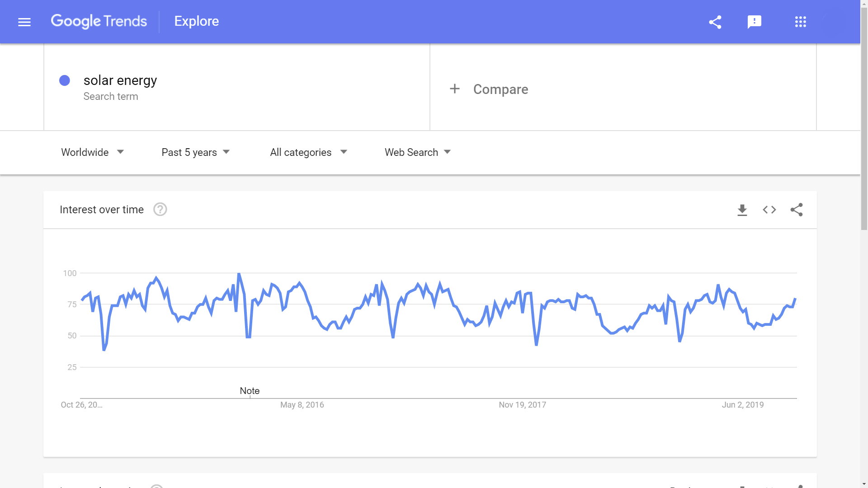Open the send feedback icon

click(754, 22)
